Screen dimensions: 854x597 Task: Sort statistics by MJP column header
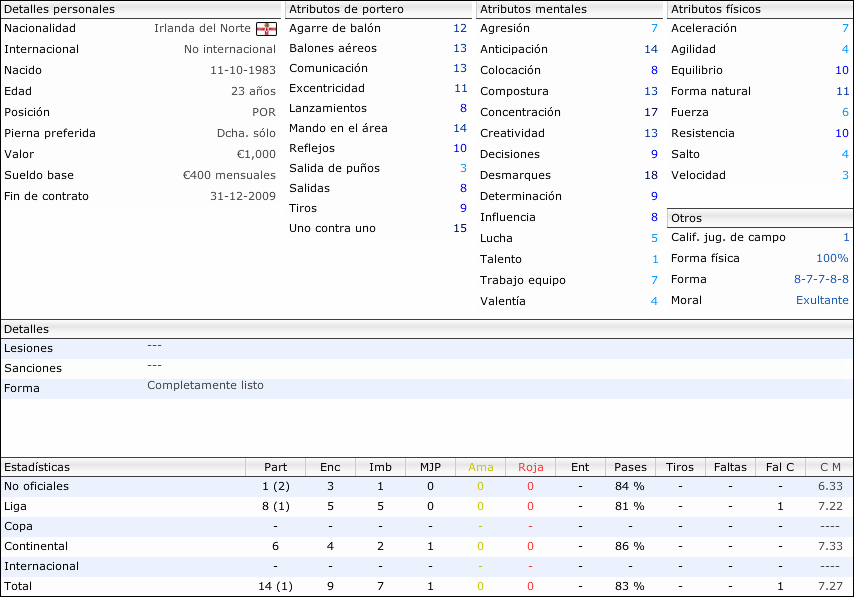(430, 467)
